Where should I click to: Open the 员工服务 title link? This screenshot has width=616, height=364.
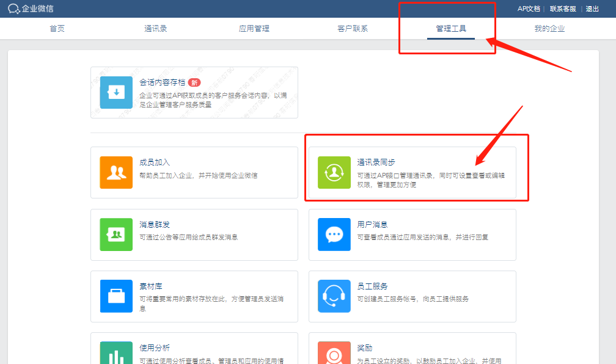tap(372, 286)
